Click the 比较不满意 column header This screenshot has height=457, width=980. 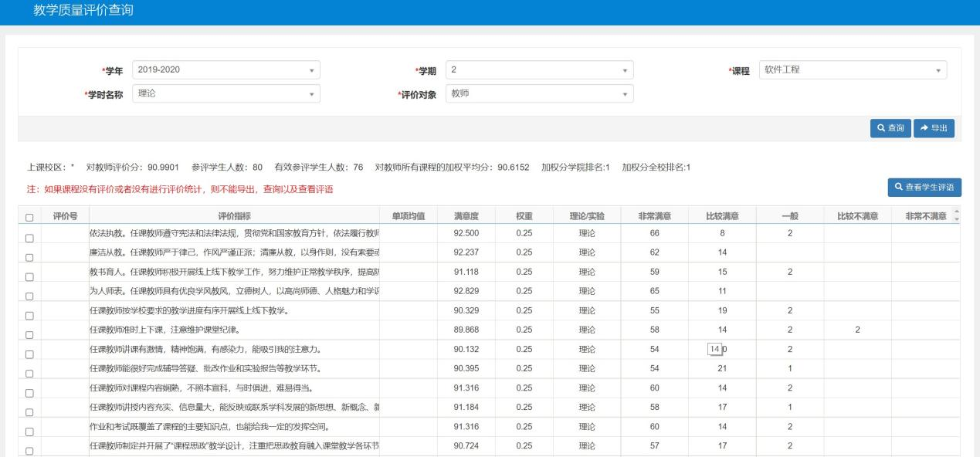click(857, 216)
